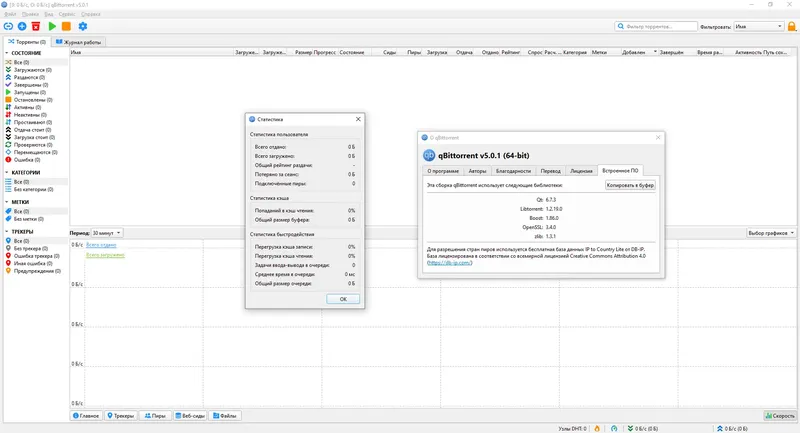800x433 pixels.
Task: Click the Всего загружено graph legend link
Action: coord(105,254)
